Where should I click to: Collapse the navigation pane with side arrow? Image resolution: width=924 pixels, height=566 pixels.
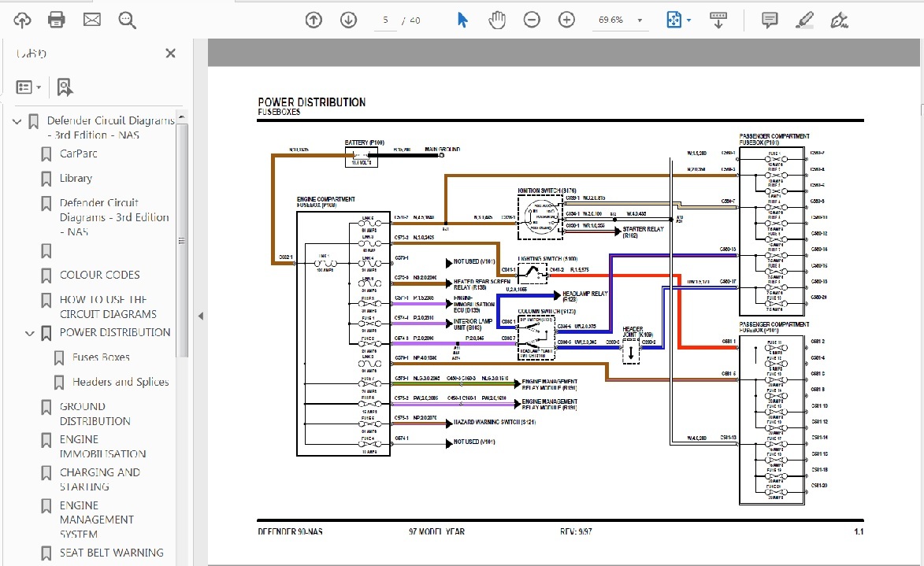(200, 316)
